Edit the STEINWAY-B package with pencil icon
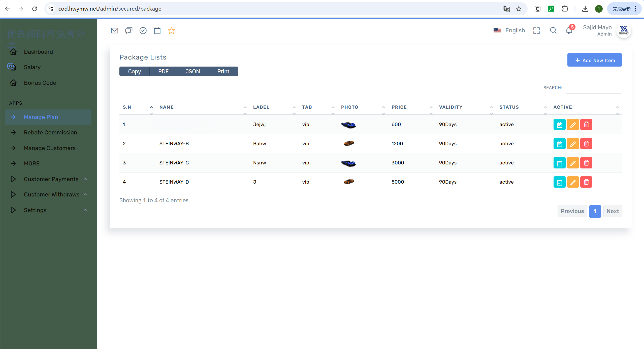This screenshot has width=644, height=349. pyautogui.click(x=573, y=144)
